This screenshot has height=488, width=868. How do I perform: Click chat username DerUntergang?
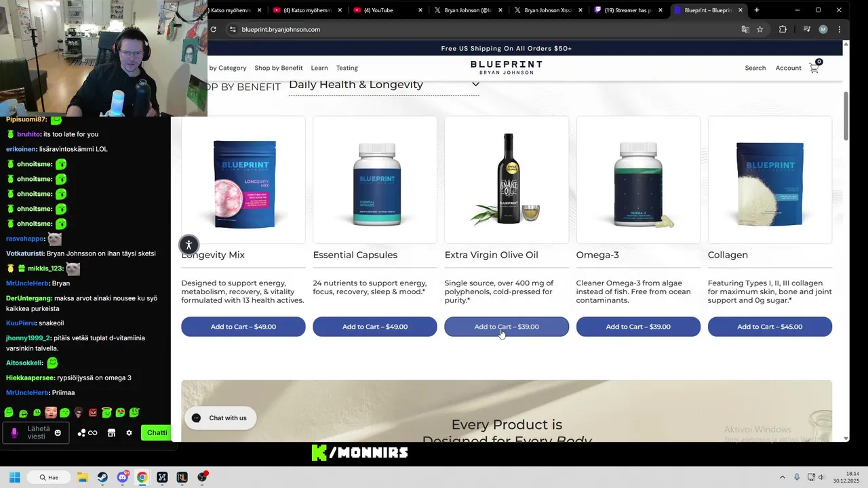29,298
